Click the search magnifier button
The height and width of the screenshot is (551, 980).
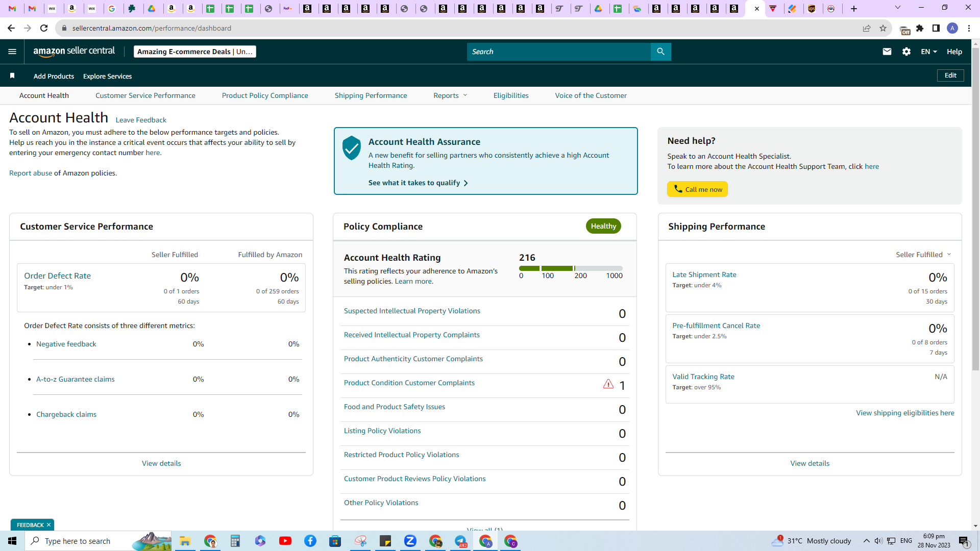(x=660, y=52)
